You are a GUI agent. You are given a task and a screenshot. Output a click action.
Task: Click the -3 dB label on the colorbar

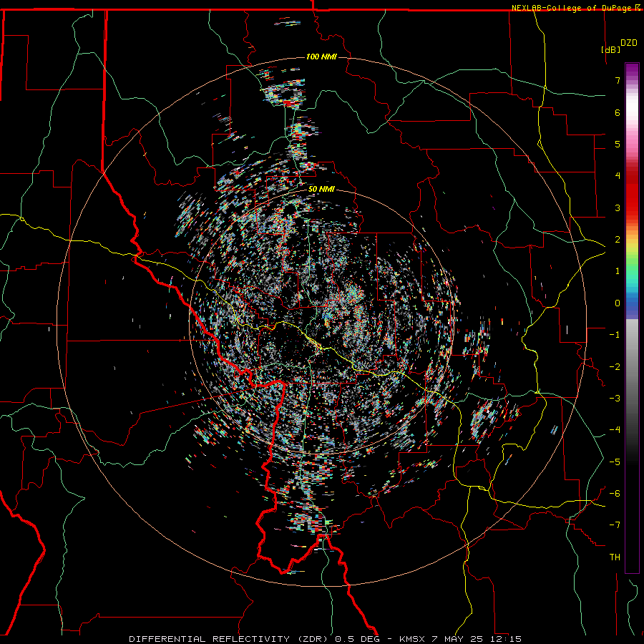[615, 398]
